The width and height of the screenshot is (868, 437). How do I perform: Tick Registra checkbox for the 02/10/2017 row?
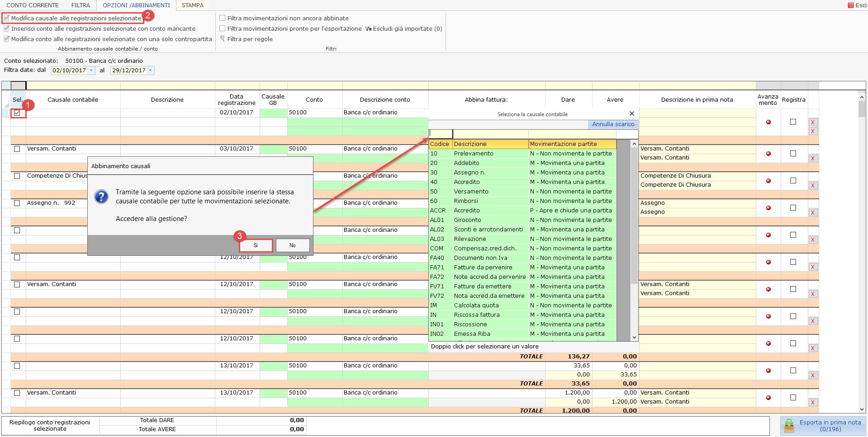tap(793, 122)
